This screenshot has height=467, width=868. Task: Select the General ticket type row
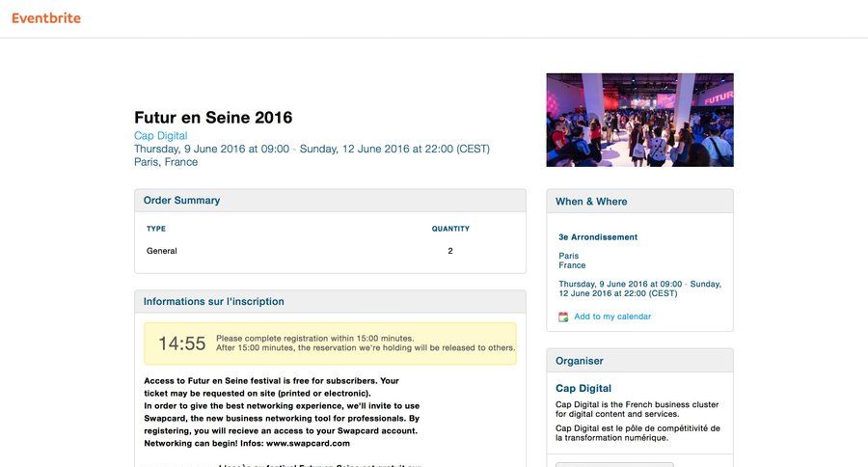tap(330, 251)
